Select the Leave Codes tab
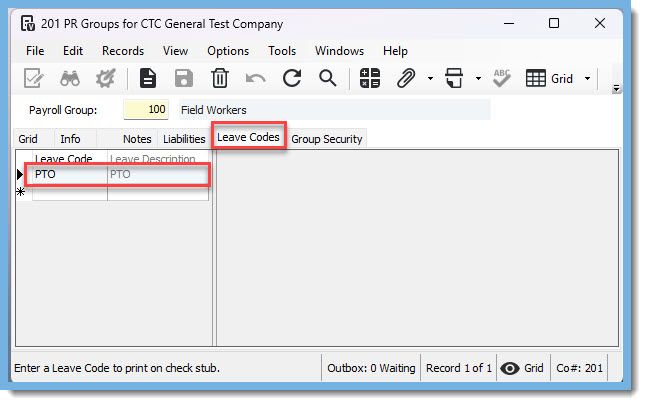Viewport: 646px width, 405px height. [248, 137]
